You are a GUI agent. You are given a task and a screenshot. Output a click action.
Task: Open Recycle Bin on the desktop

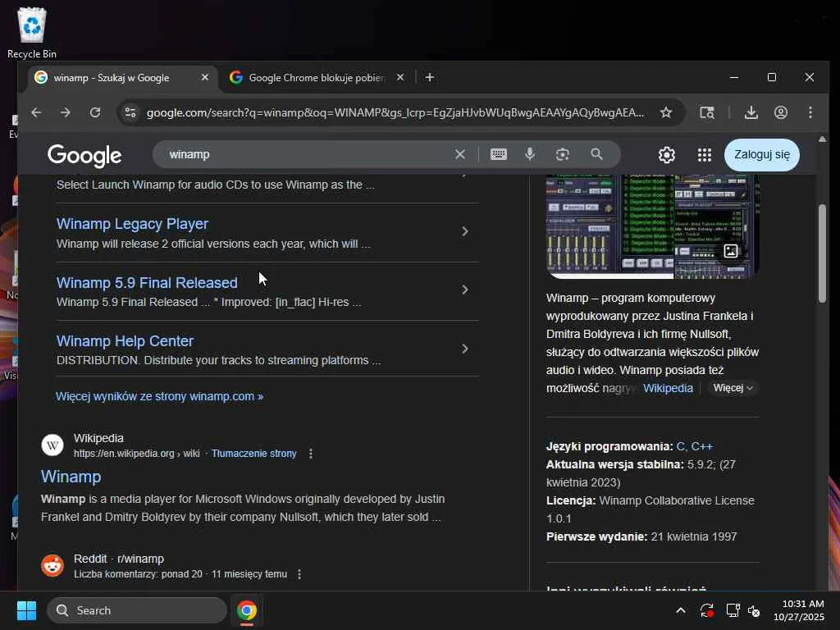tap(32, 32)
